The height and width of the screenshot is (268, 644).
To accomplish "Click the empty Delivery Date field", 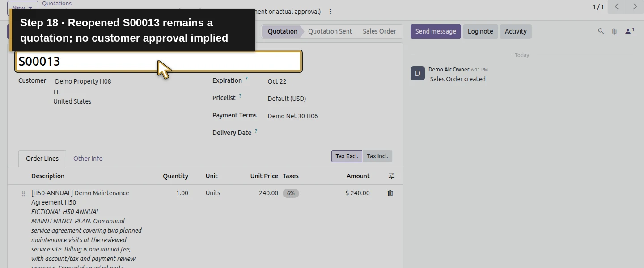I will (x=330, y=133).
